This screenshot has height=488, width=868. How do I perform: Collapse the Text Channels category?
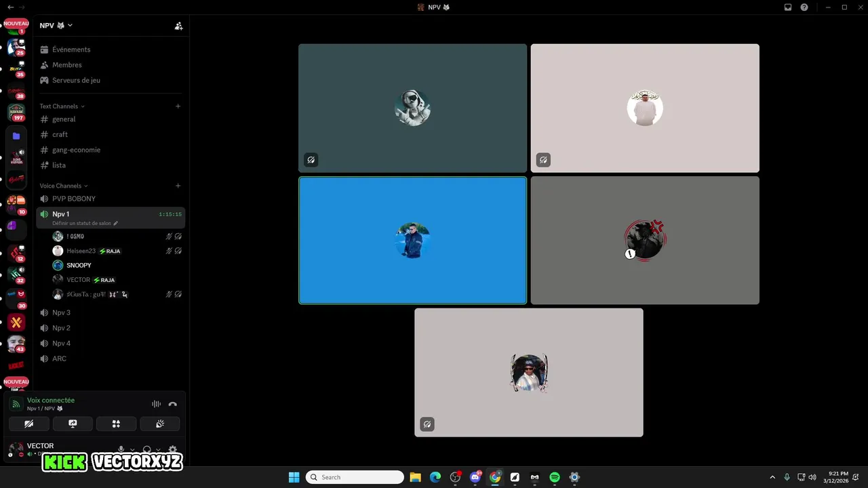(x=62, y=106)
